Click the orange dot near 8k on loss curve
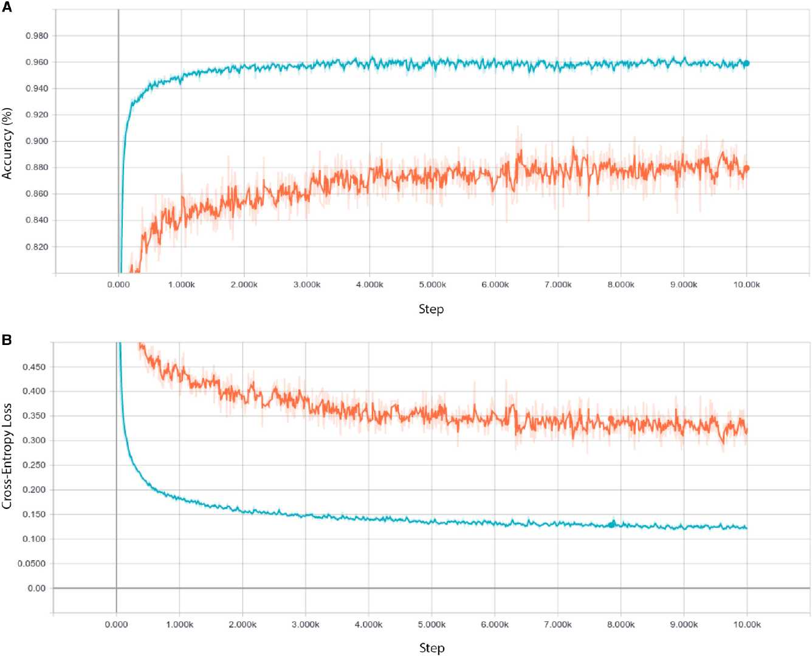The height and width of the screenshot is (656, 812). coord(611,419)
